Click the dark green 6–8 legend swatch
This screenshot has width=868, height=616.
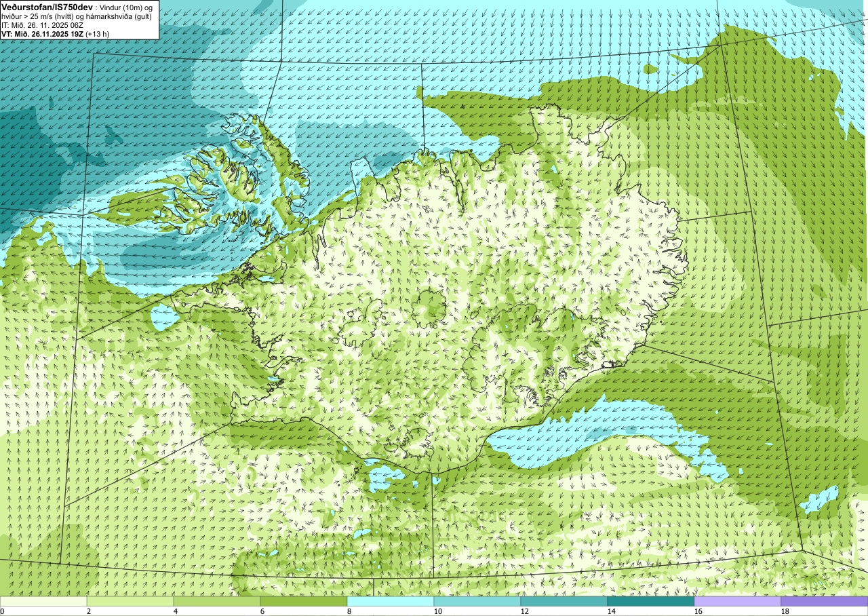coord(304,601)
